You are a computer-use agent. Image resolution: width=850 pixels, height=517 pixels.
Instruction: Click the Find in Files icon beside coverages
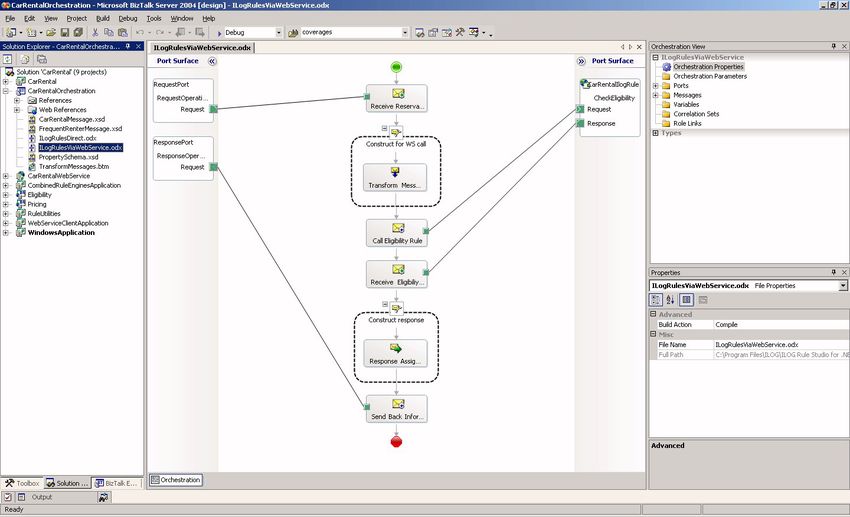pos(293,33)
